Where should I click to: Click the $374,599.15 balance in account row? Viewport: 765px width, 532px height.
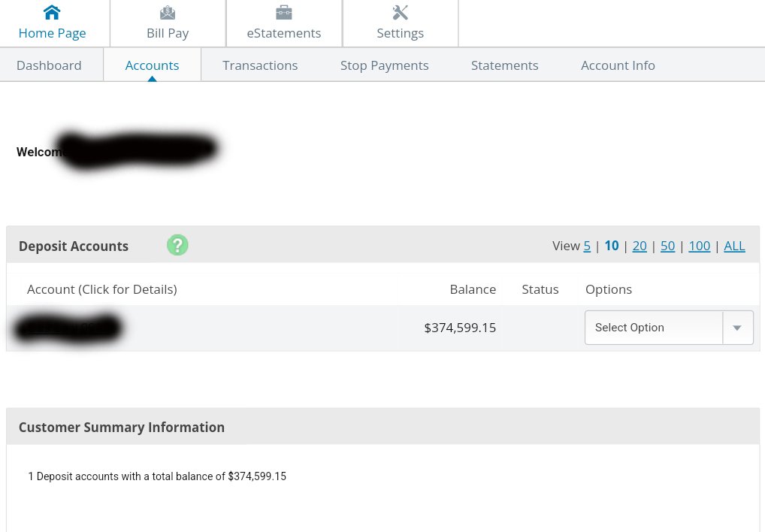click(460, 328)
